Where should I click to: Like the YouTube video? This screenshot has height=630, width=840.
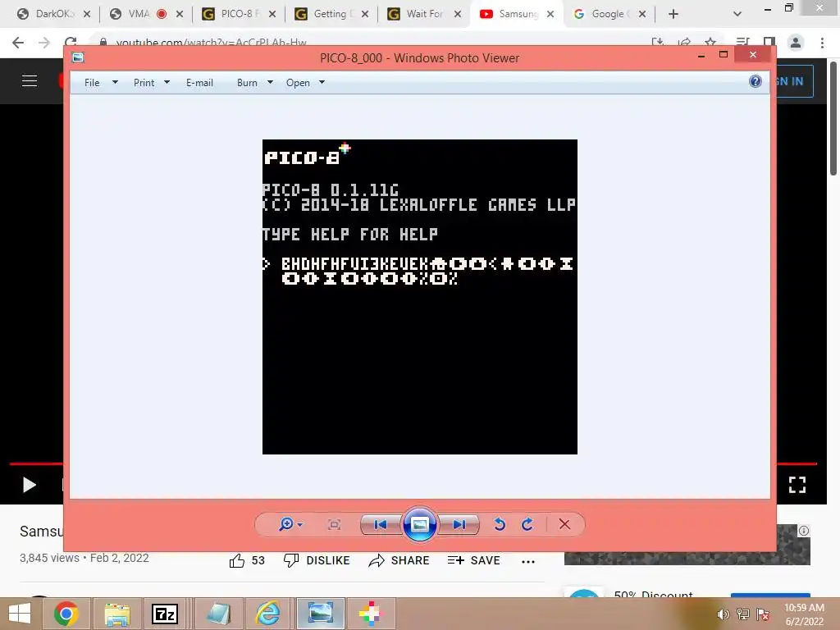247,560
